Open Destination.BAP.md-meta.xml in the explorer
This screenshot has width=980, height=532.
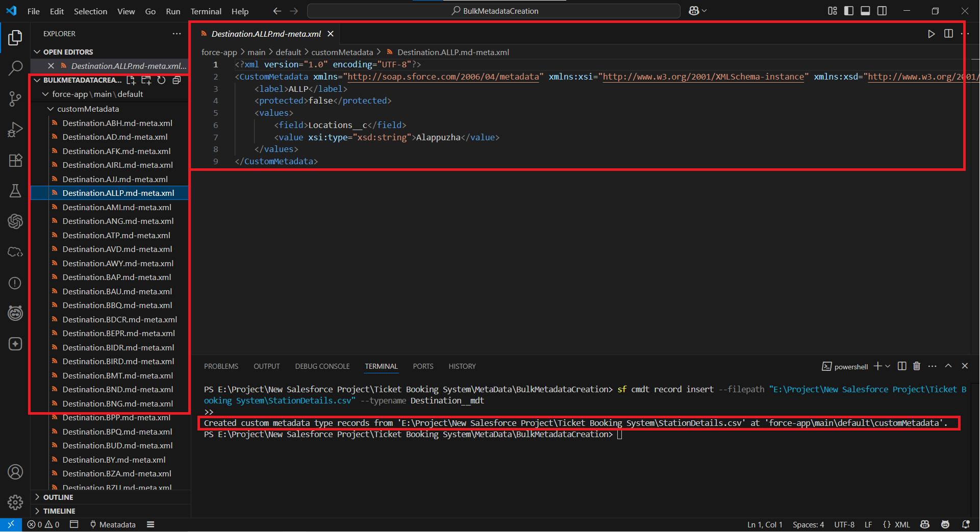[x=117, y=277]
